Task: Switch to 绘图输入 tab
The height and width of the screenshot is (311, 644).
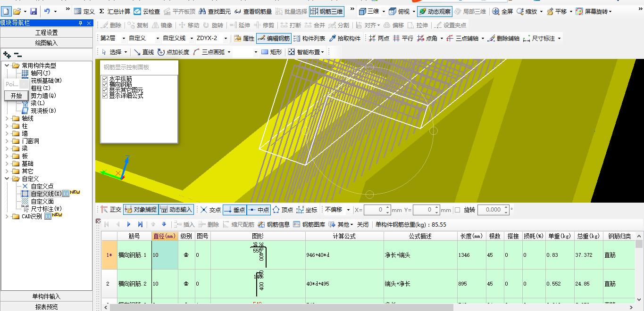Action: [46, 42]
